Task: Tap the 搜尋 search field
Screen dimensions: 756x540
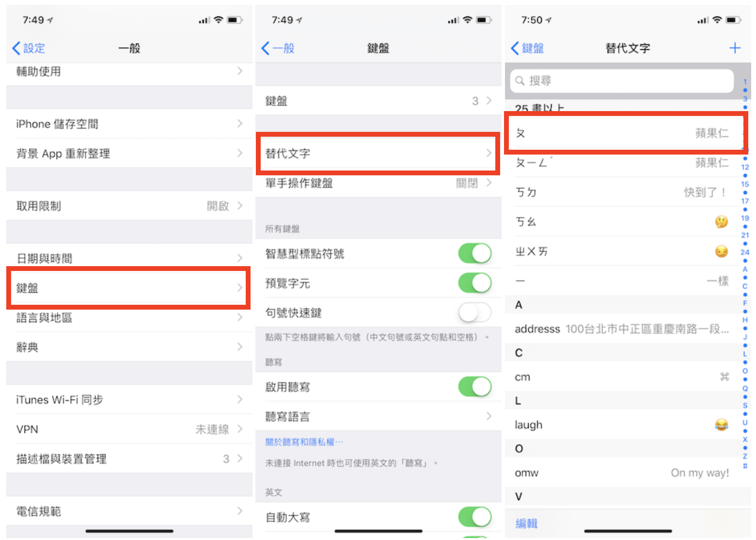Action: coord(622,81)
